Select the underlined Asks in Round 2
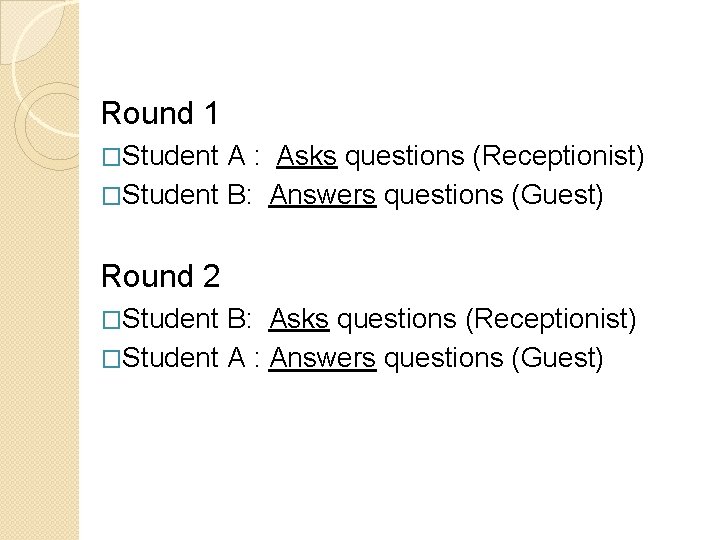The height and width of the screenshot is (540, 720). (x=298, y=318)
